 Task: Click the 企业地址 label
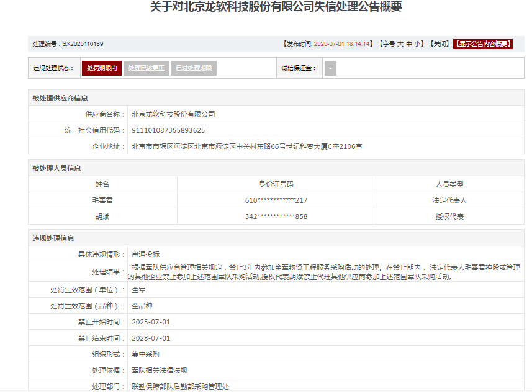tap(108, 147)
